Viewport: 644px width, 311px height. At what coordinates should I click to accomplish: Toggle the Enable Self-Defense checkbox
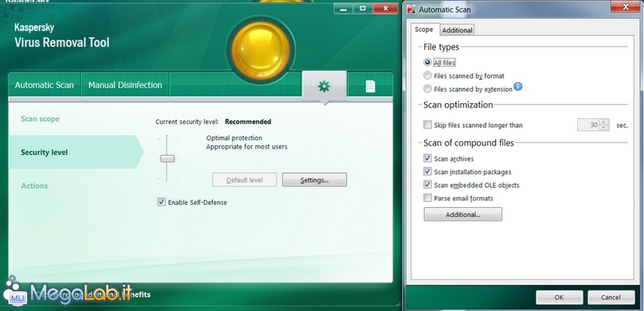pos(161,202)
